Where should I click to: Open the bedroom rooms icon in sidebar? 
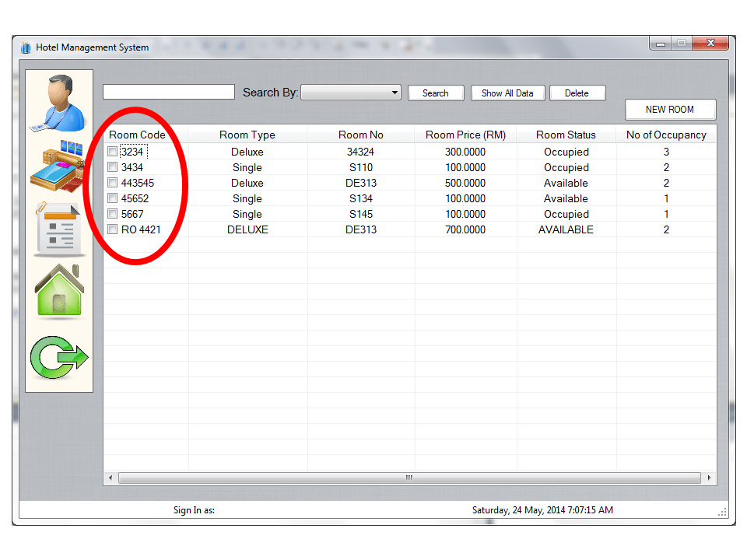(58, 166)
